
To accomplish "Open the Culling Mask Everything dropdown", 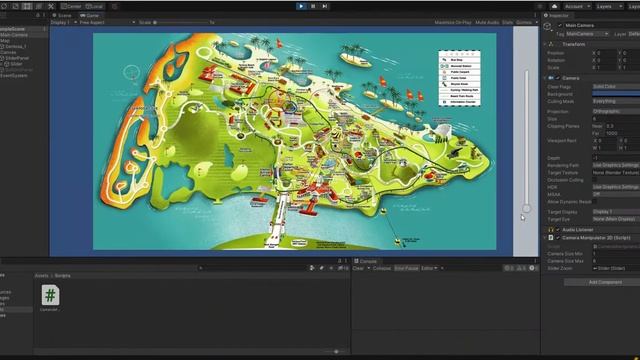I will (x=616, y=101).
